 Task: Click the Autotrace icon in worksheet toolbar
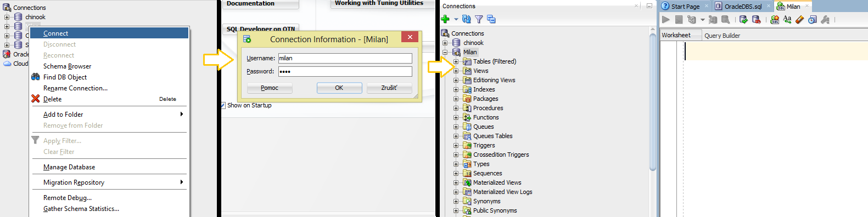tap(713, 20)
